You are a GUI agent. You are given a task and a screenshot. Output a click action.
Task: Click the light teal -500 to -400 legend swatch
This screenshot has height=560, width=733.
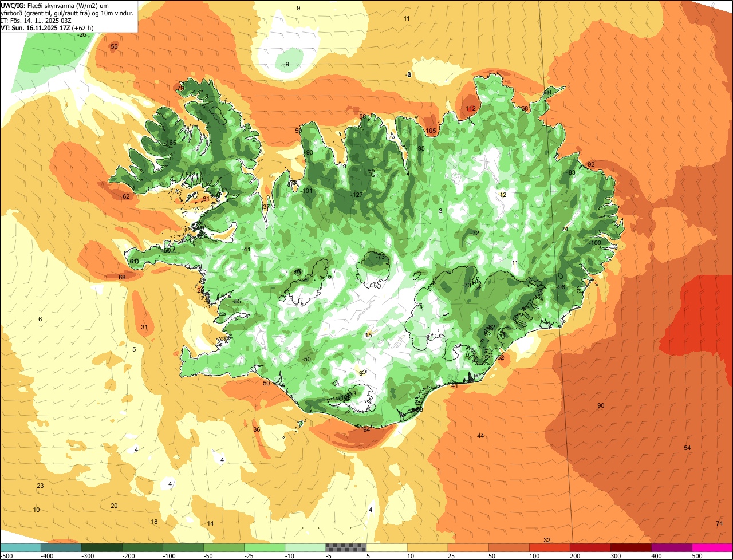pyautogui.click(x=20, y=547)
